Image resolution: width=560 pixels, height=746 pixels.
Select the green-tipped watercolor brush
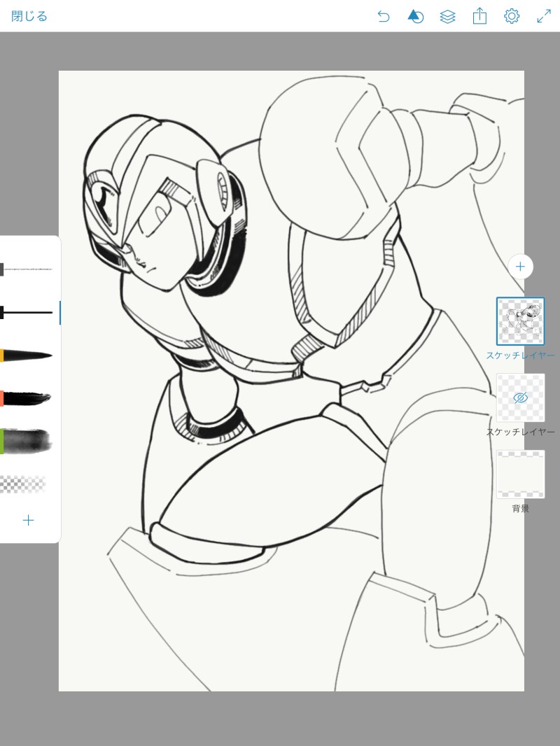click(26, 441)
